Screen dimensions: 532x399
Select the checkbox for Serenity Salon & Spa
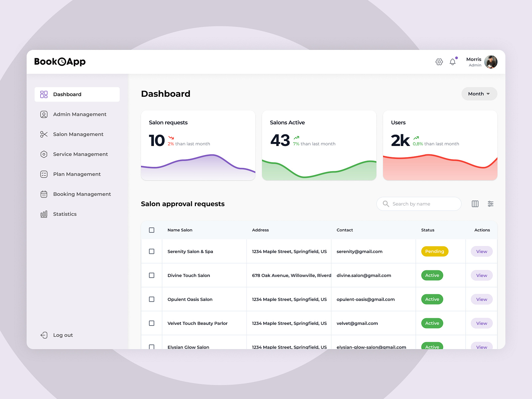tap(152, 251)
